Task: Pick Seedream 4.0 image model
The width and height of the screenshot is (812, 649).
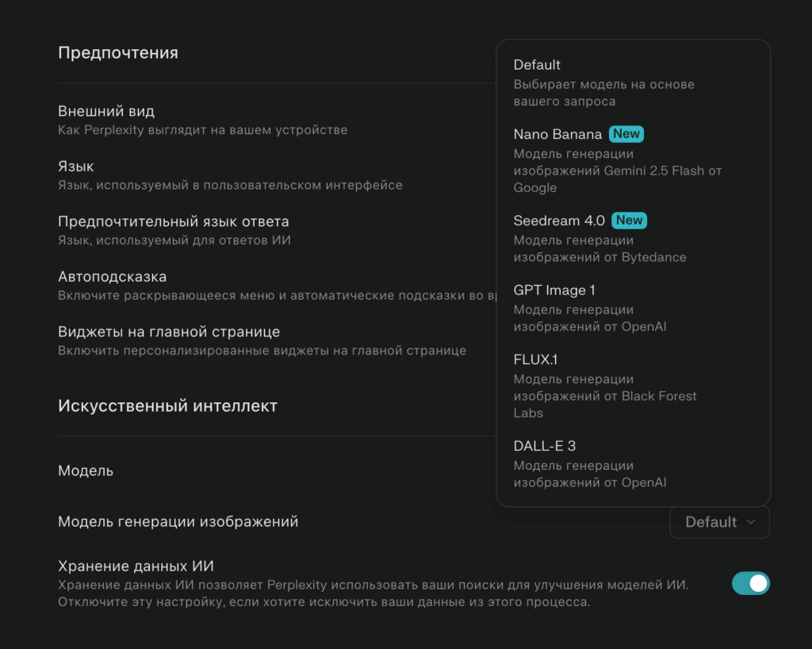Action: pyautogui.click(x=559, y=221)
